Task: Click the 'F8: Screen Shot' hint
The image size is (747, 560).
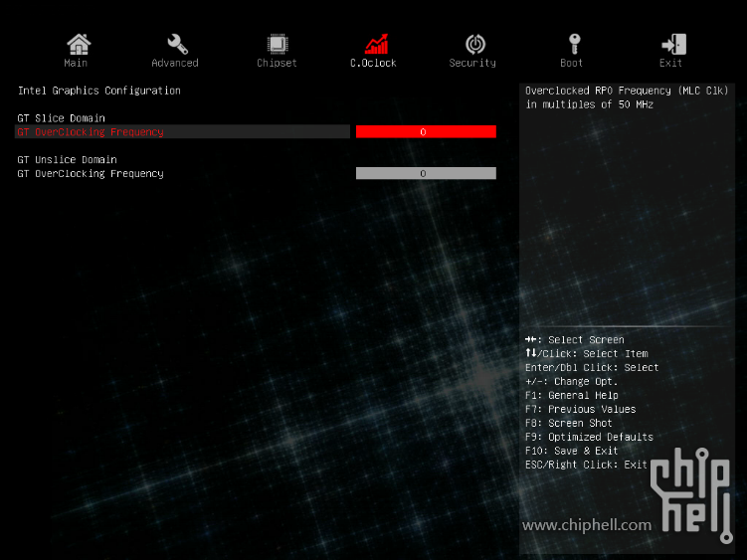Action: 568,423
